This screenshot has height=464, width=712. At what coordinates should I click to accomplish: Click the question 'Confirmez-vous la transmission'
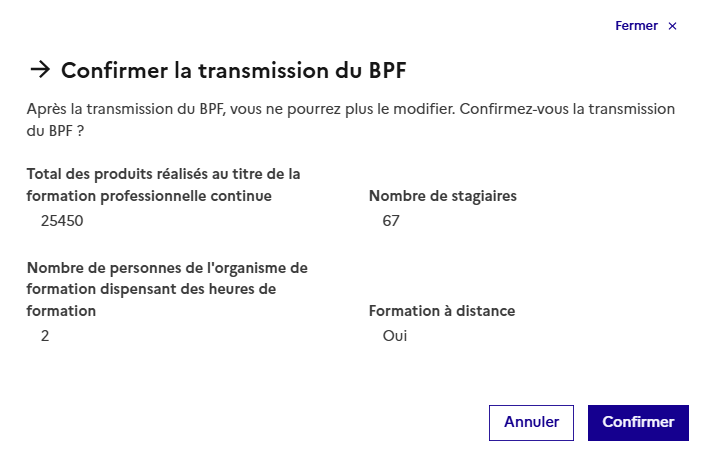(566, 108)
